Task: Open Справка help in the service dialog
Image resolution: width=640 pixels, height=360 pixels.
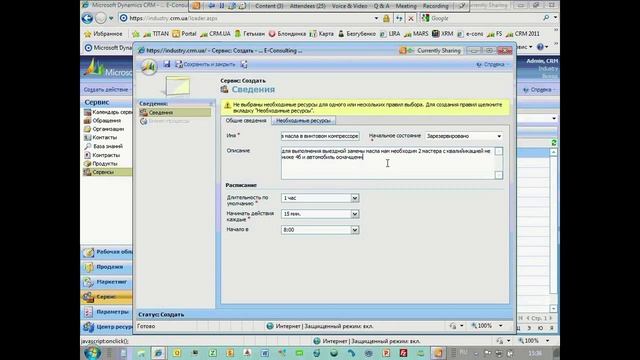Action: (x=491, y=64)
